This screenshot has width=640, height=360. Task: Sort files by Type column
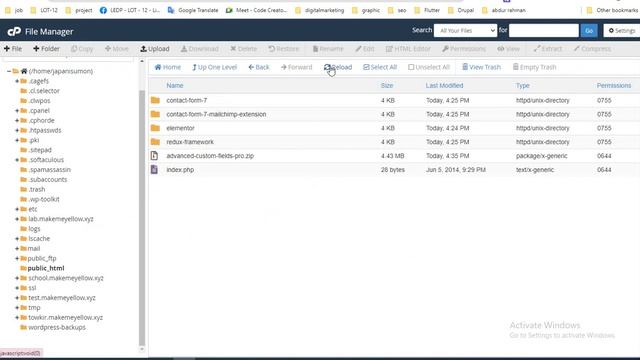click(522, 85)
